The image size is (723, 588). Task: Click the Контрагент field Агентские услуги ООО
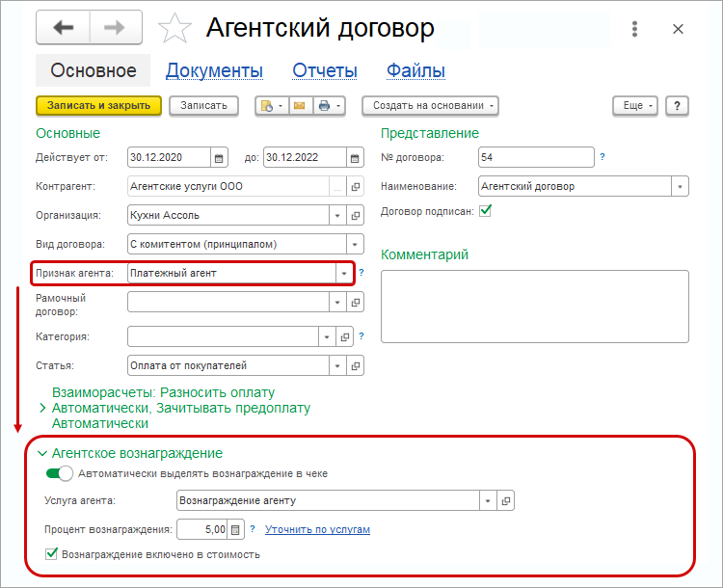pos(228,187)
